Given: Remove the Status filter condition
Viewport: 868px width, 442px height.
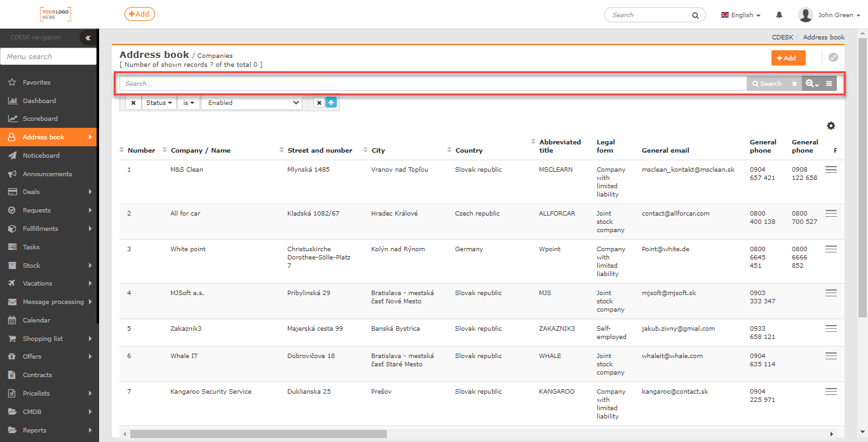Looking at the screenshot, I should pyautogui.click(x=133, y=102).
